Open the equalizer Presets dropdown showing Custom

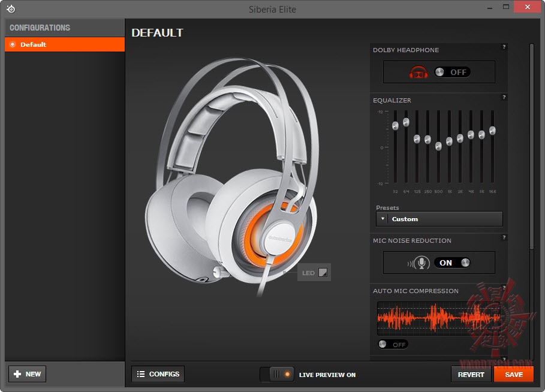pyautogui.click(x=439, y=219)
